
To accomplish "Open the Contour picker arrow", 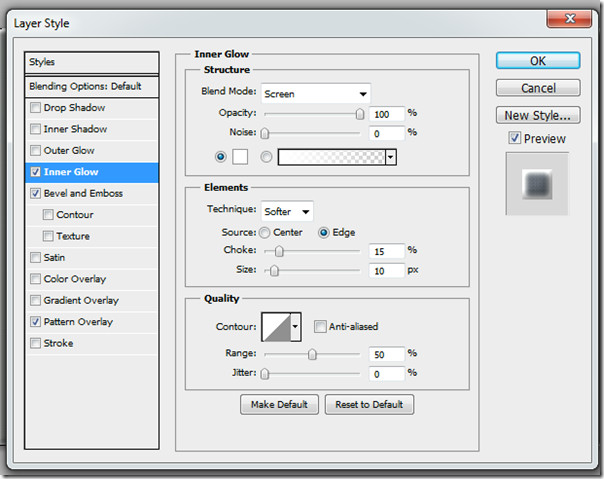I will [295, 327].
